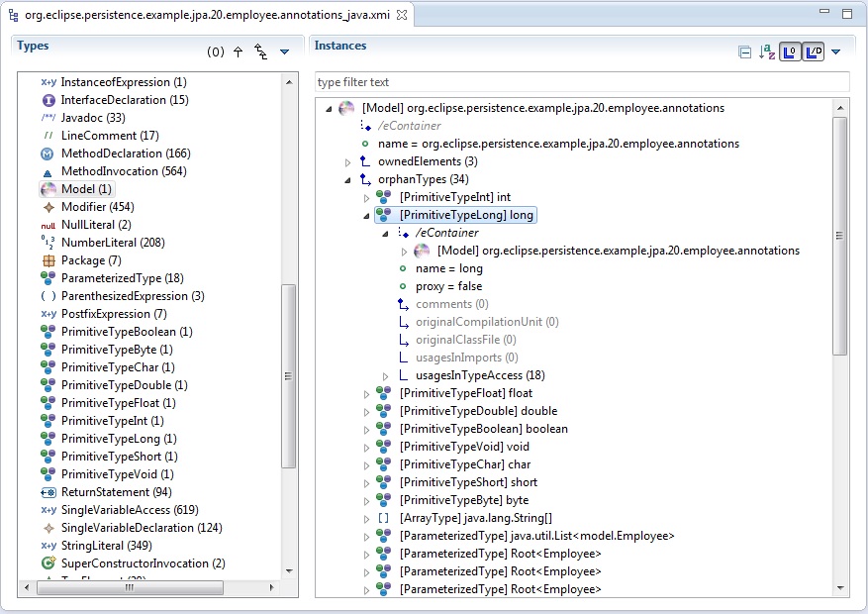Click the Collapse All icon in Instances
Image resolution: width=868 pixels, height=614 pixels.
(x=745, y=52)
